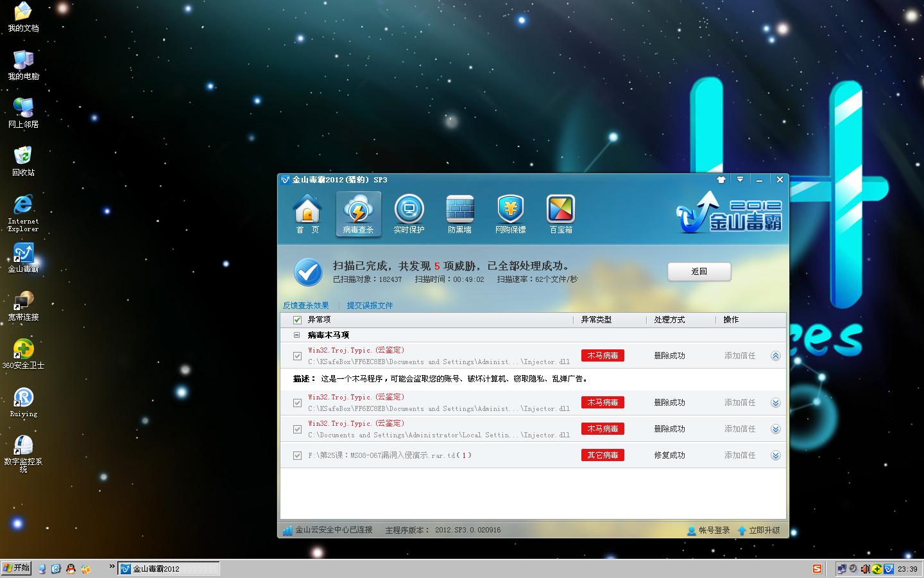
Task: Open the Windows 开始 Start menu
Action: tap(15, 568)
